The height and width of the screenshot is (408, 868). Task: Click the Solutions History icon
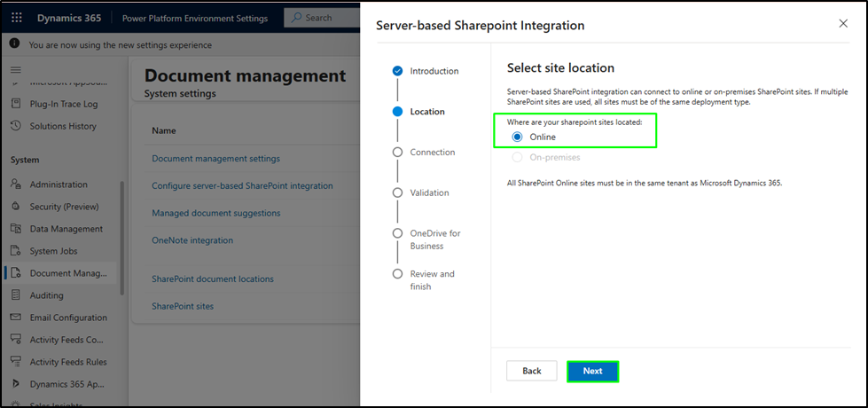pos(16,126)
